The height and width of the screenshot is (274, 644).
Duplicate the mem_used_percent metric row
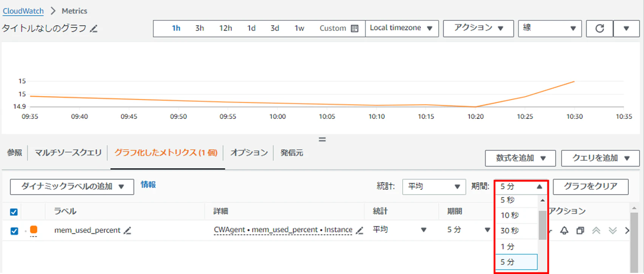tap(580, 230)
